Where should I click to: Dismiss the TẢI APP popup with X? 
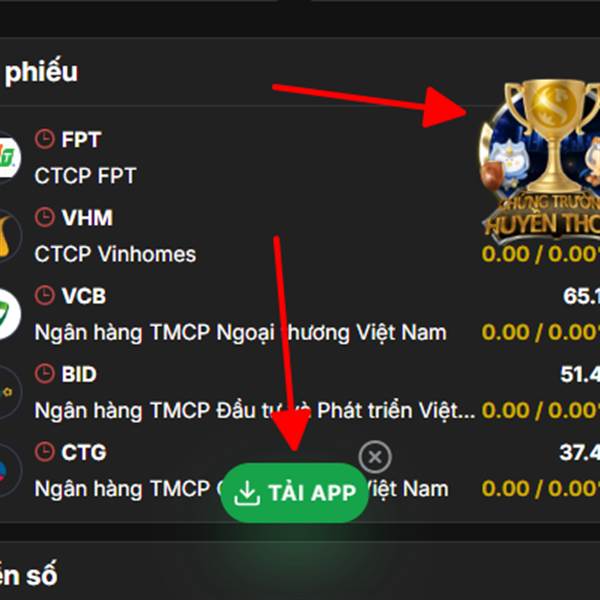coord(375,457)
